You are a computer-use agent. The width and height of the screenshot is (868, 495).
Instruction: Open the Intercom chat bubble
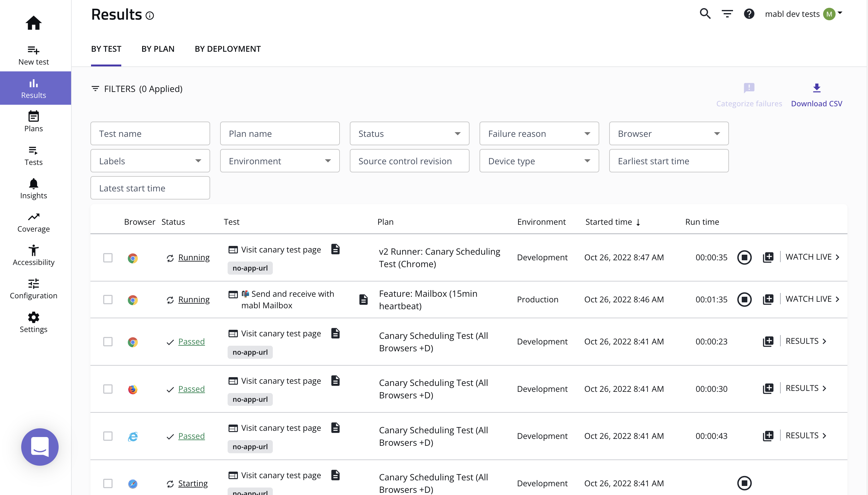click(x=40, y=447)
